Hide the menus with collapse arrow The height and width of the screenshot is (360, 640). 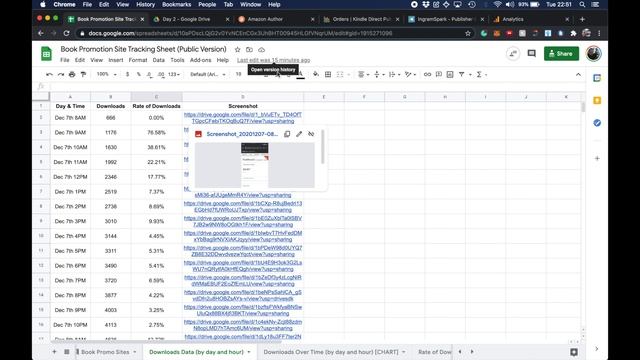tap(578, 75)
